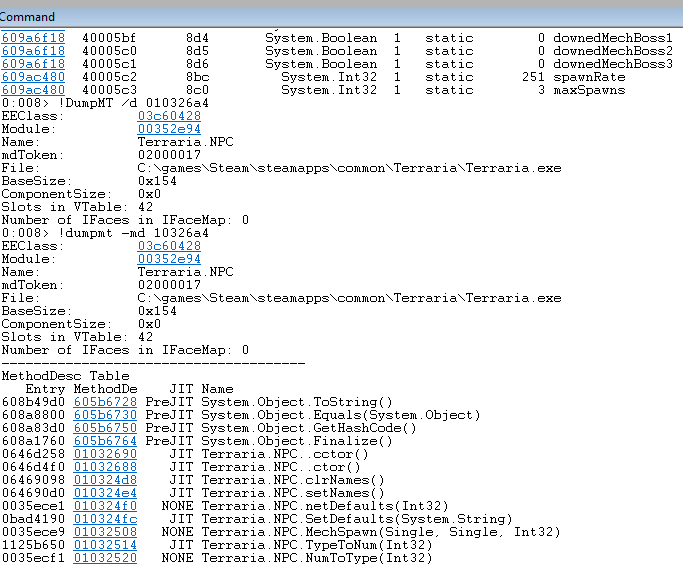Open MethodDesc 010324fc for SetDefaults(System.String)
This screenshot has width=683, height=566.
105,519
